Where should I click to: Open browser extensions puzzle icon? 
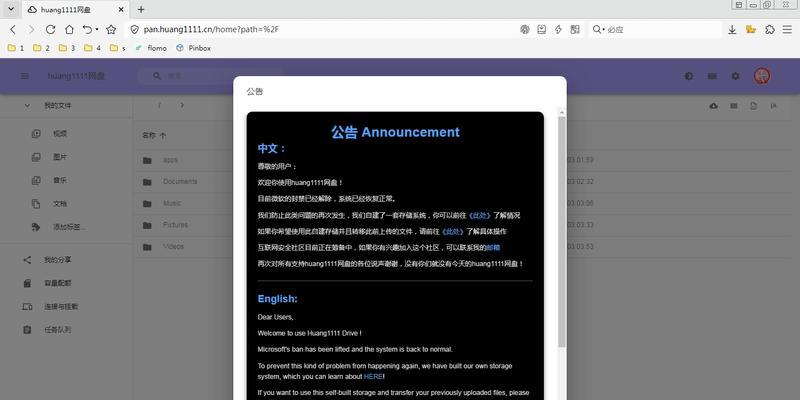point(770,30)
